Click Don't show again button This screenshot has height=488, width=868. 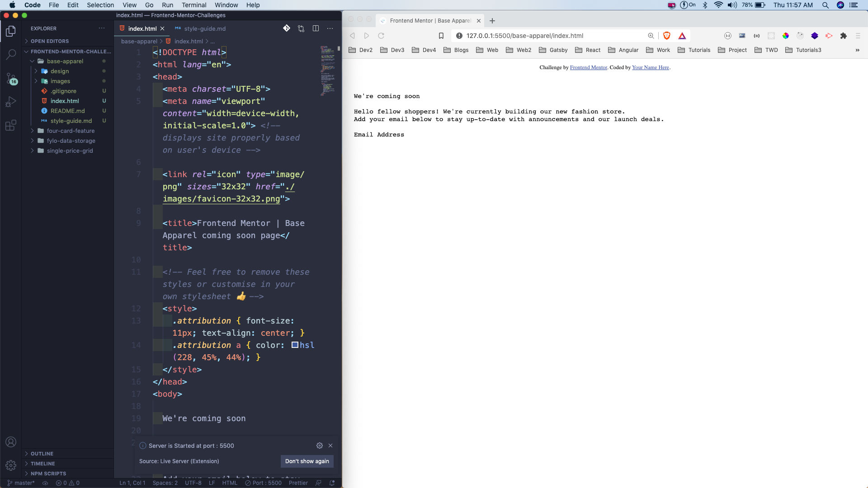[x=307, y=461]
